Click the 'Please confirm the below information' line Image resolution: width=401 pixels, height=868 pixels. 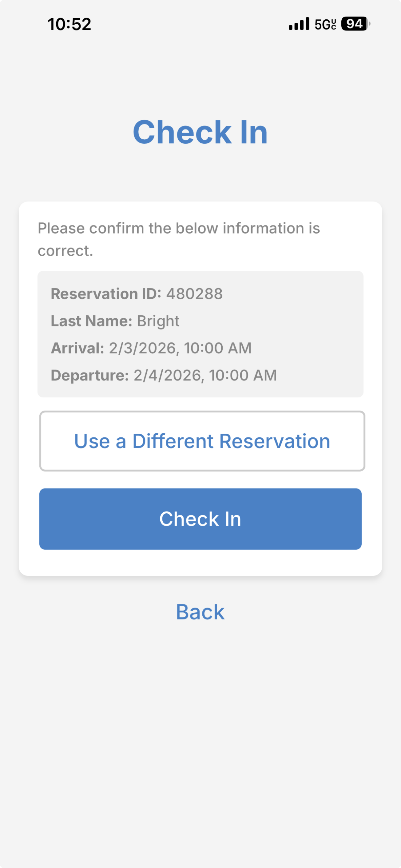(179, 228)
